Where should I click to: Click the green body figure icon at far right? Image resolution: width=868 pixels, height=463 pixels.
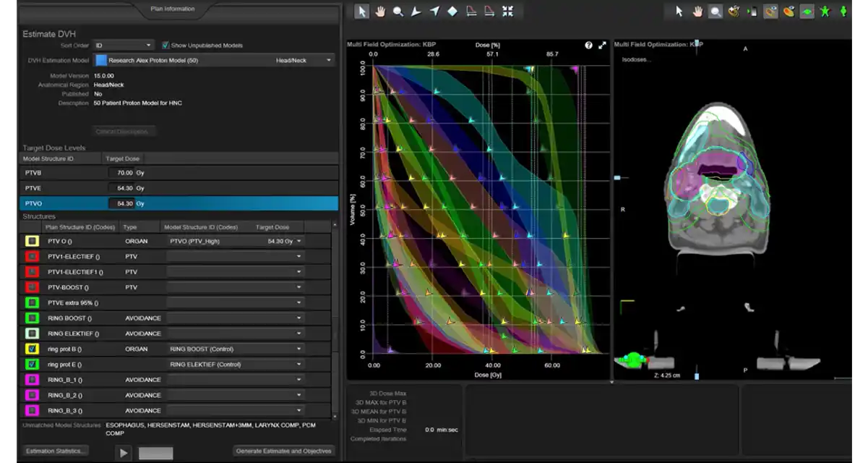pyautogui.click(x=843, y=11)
